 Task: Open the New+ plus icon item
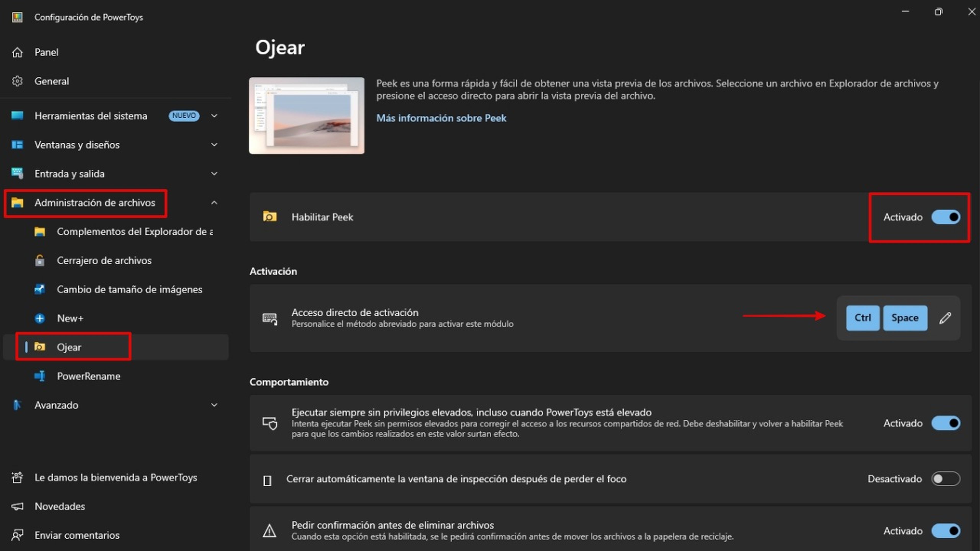coord(40,318)
